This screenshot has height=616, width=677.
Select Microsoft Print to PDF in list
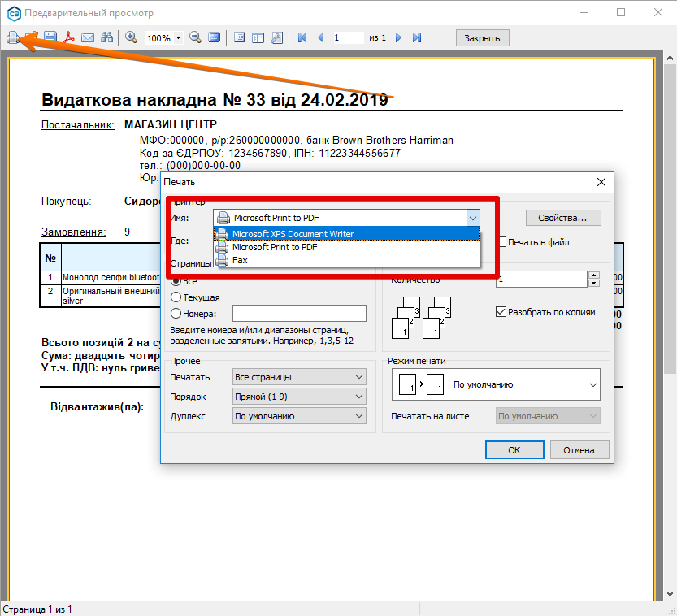tap(347, 247)
